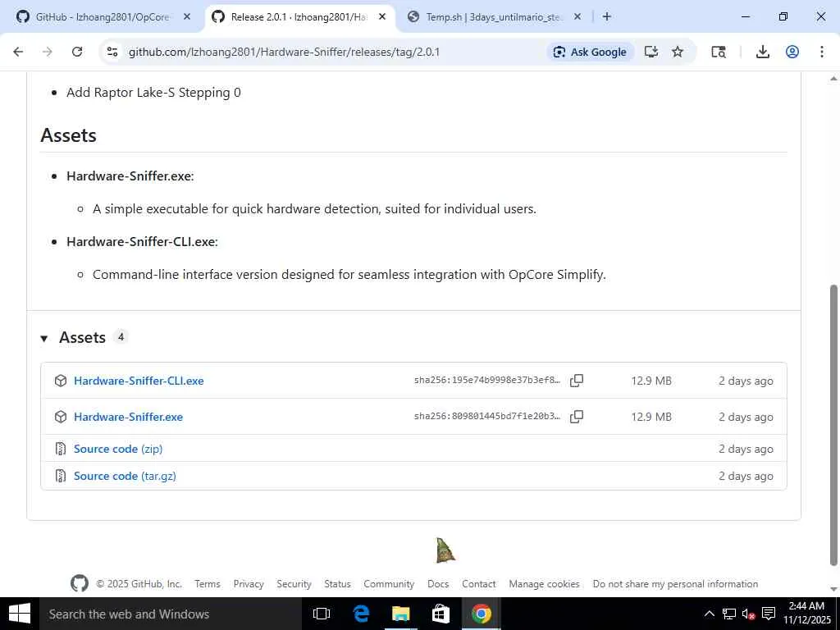The width and height of the screenshot is (840, 630).
Task: Open Microsoft Store from taskbar
Action: click(441, 614)
